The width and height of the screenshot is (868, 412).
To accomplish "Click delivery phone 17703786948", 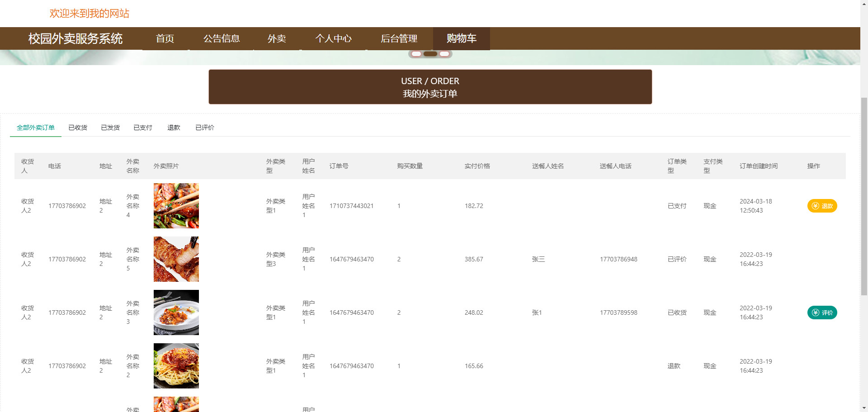I will click(x=618, y=259).
